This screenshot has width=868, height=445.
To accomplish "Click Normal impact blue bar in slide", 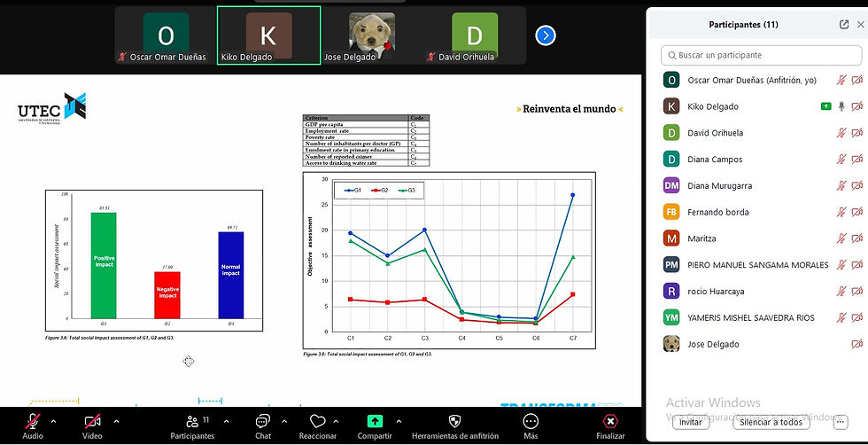I will coord(230,275).
